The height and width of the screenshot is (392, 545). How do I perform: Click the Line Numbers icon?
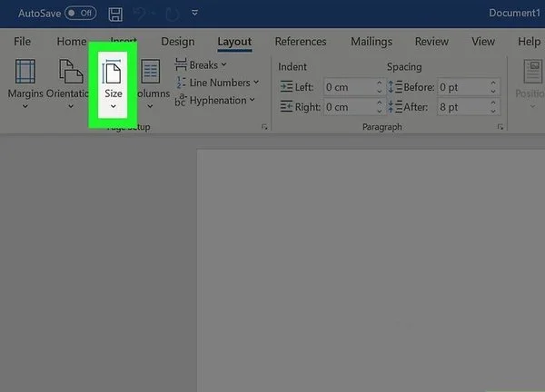181,83
